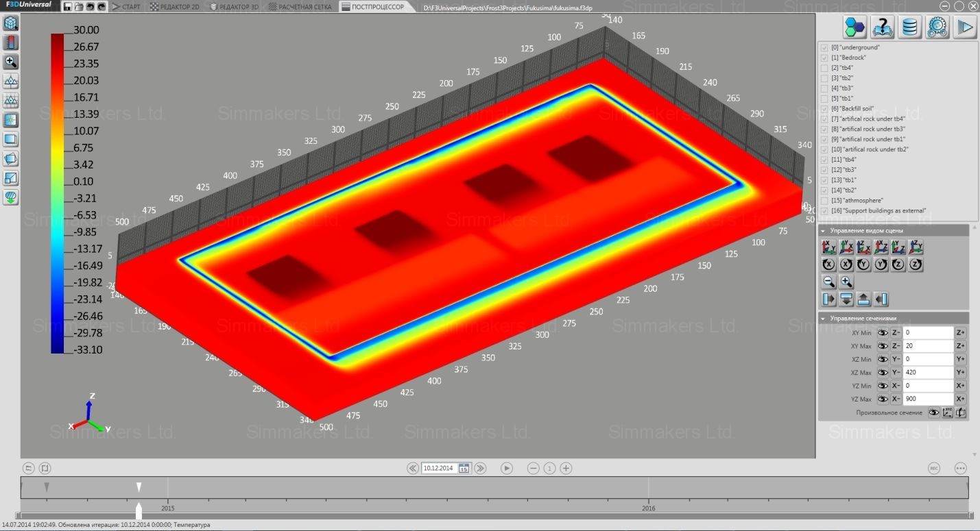
Task: Open the help book question mark icon
Action: click(x=883, y=27)
